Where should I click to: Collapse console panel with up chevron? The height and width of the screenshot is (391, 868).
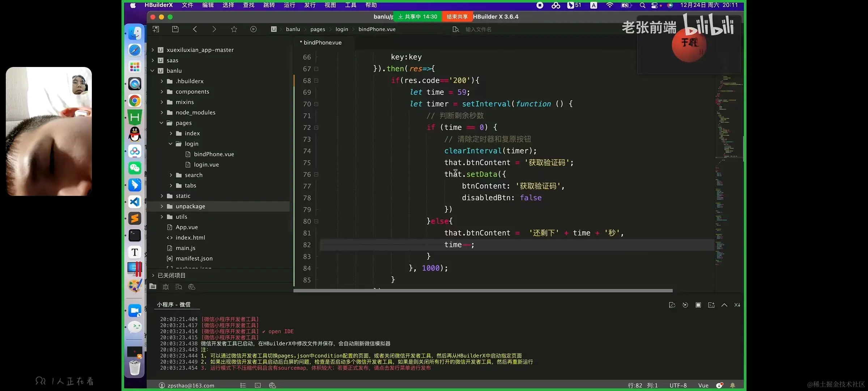[724, 305]
